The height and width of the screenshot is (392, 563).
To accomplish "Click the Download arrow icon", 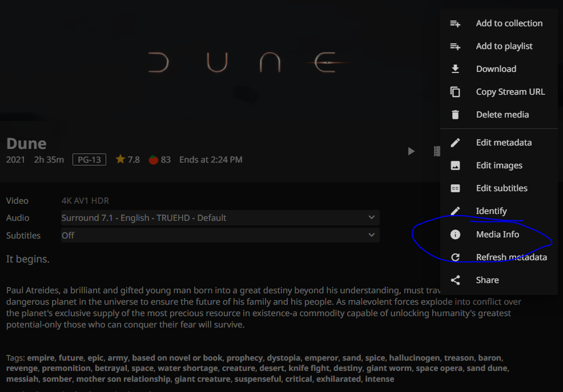I will [x=455, y=69].
